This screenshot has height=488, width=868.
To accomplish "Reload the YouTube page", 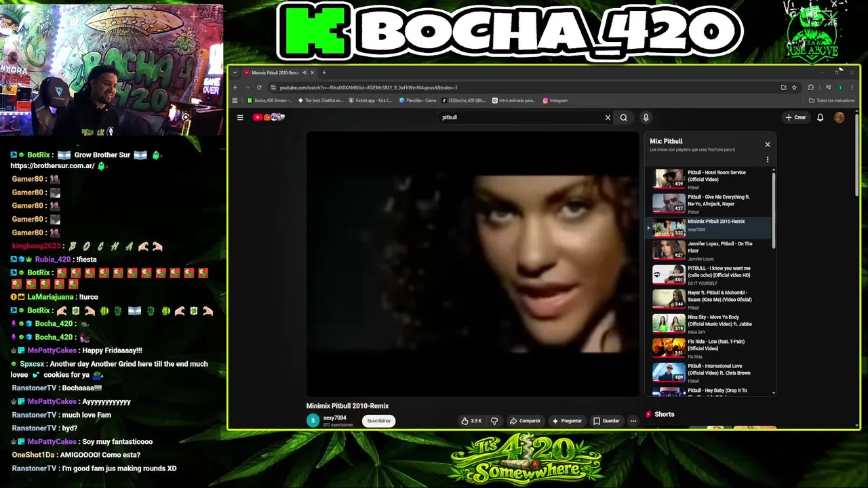I will [259, 87].
